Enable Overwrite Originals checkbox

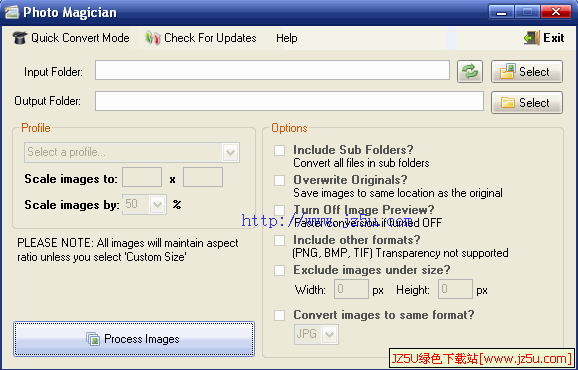pyautogui.click(x=279, y=180)
